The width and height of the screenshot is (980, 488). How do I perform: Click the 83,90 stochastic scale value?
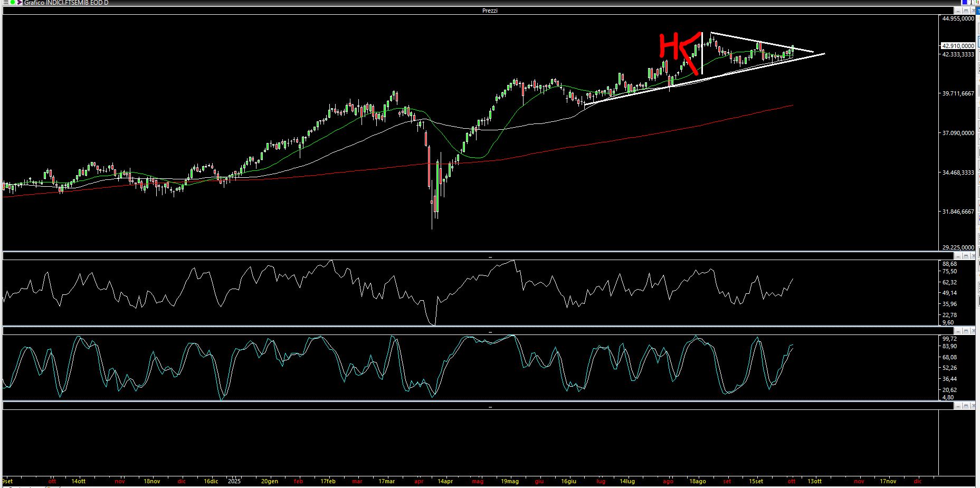(x=949, y=346)
